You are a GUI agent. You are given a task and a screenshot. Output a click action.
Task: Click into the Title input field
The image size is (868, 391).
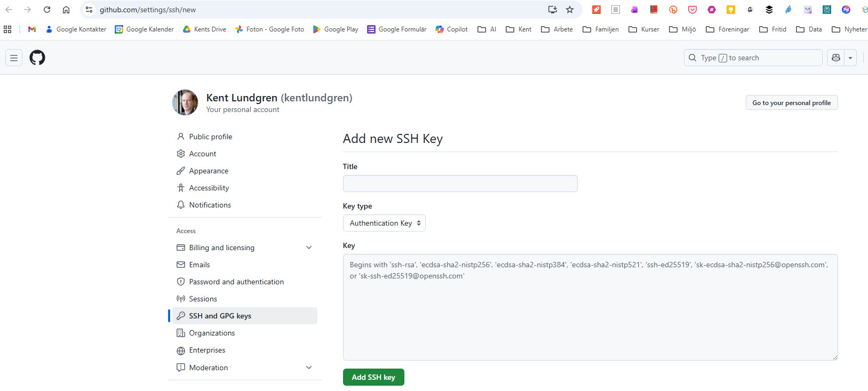460,183
